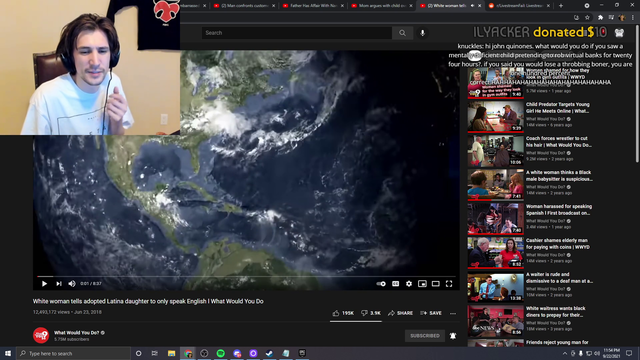Play the paused YouTube video
Viewport: 640px width, 360px height.
(x=44, y=284)
